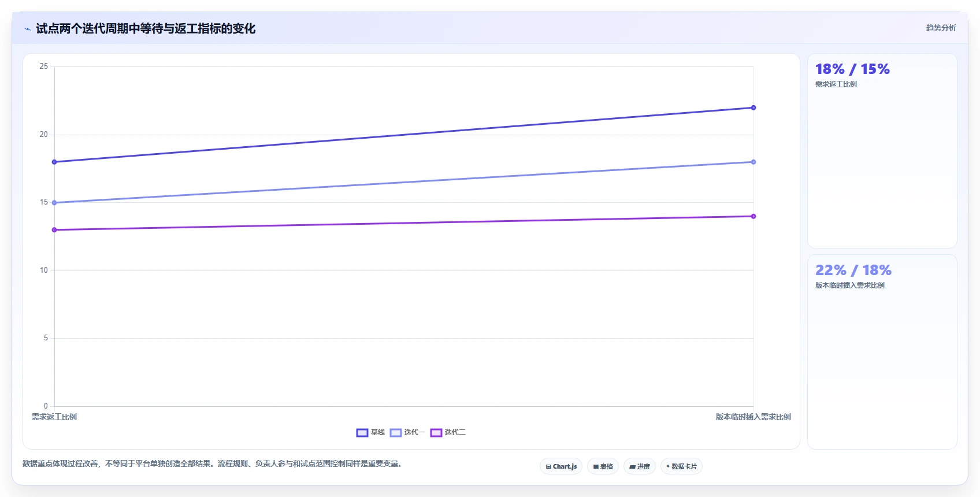Click the 迭代一 right-end data point at 18
Screen dimensions: 980x497
coord(753,162)
